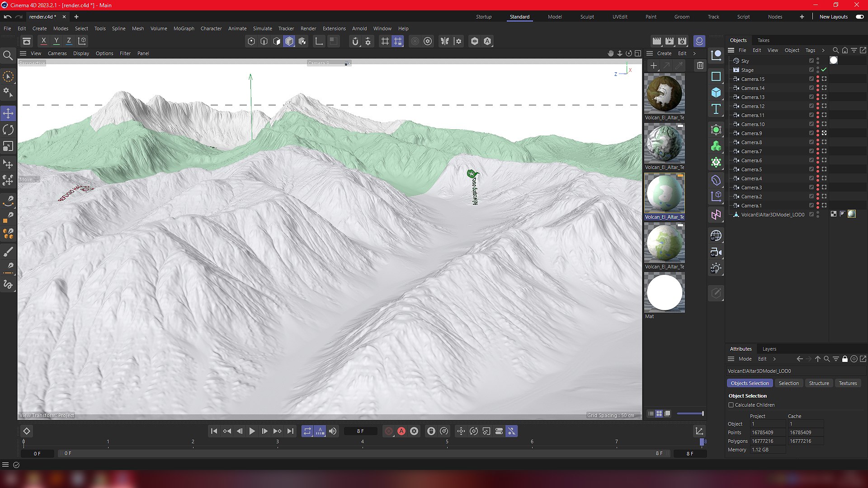Open Edit Render Settings icon
Screen dimensions: 868x488
pos(682,41)
